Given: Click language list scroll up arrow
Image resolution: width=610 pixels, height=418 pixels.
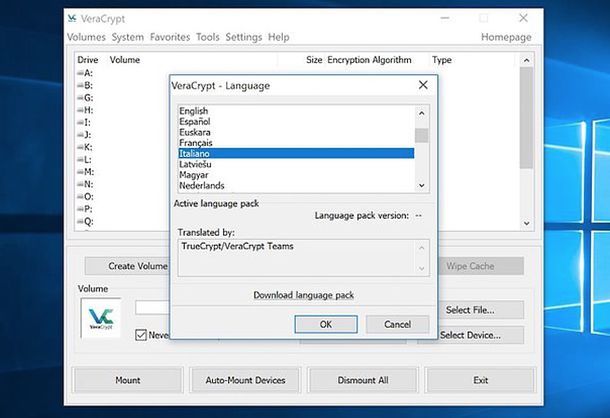Looking at the screenshot, I should coord(421,113).
